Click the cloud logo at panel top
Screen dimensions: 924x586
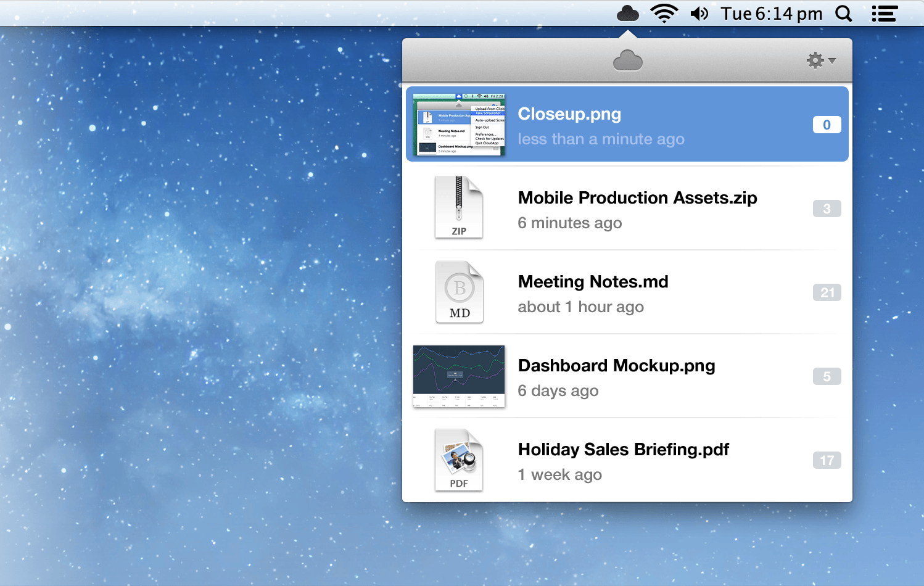click(x=627, y=60)
